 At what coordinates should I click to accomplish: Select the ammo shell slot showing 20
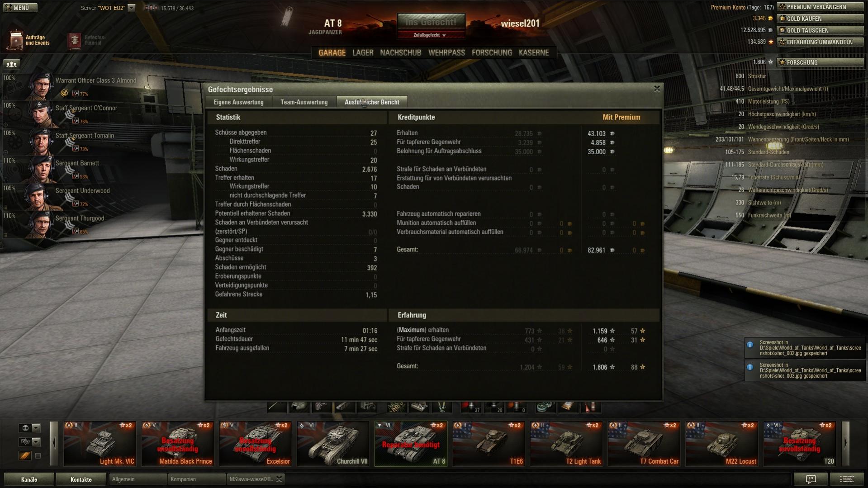click(x=493, y=407)
